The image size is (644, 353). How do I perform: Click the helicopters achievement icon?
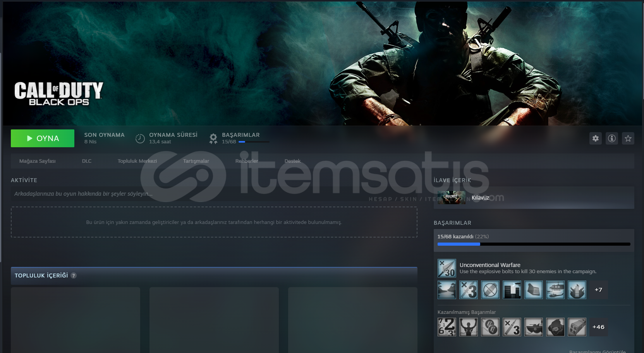pyautogui.click(x=555, y=290)
